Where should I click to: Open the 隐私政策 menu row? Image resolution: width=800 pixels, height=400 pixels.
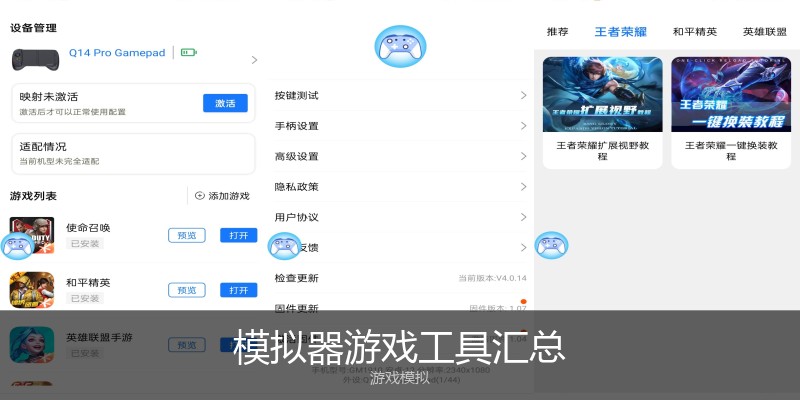coord(401,187)
